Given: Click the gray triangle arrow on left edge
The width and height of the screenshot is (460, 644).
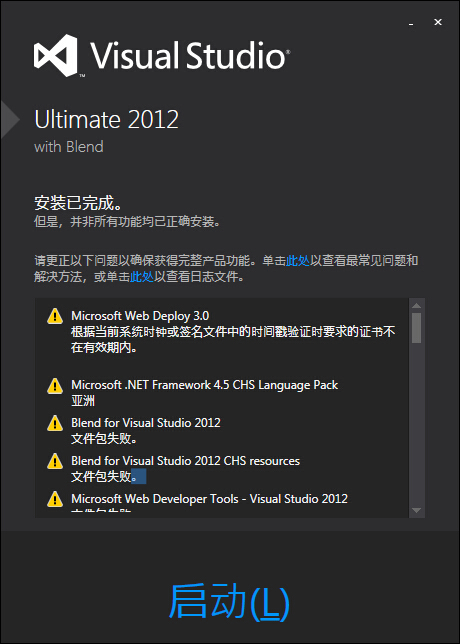Looking at the screenshot, I should [x=10, y=120].
